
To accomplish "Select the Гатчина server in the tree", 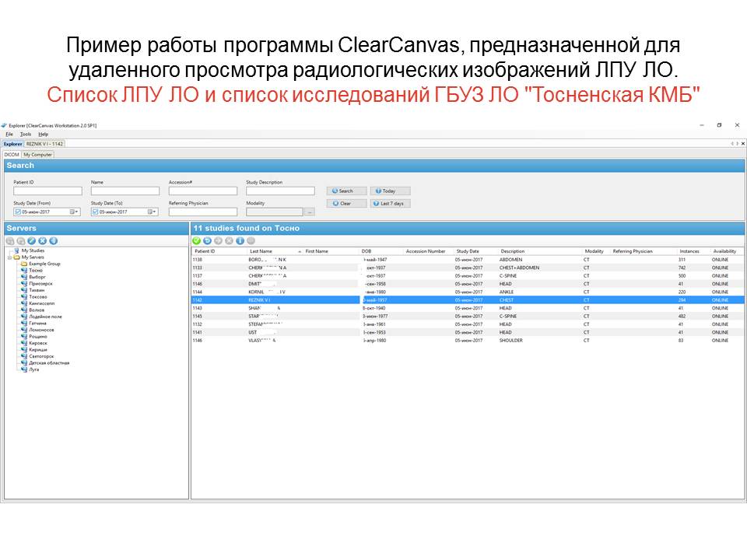I will pyautogui.click(x=37, y=323).
